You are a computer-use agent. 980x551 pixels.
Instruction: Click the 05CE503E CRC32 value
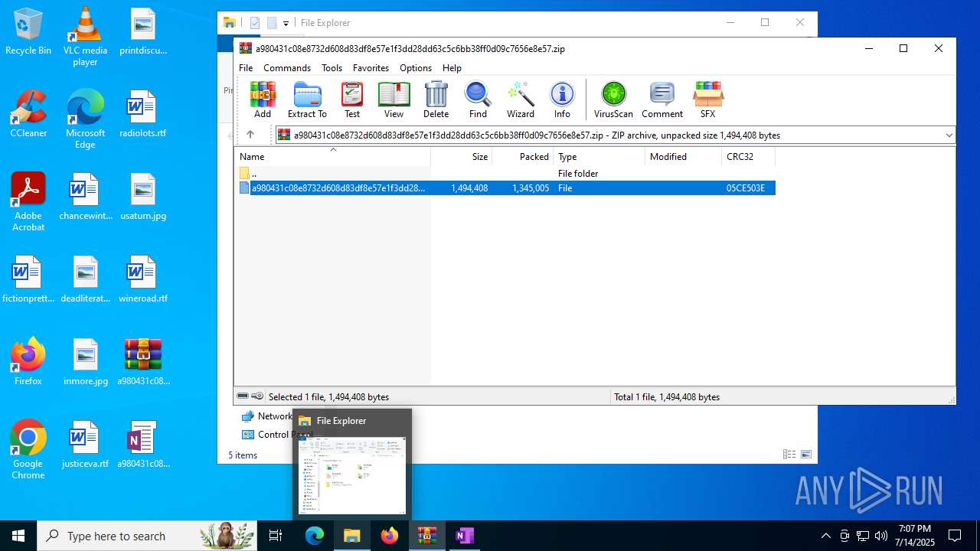pos(746,188)
